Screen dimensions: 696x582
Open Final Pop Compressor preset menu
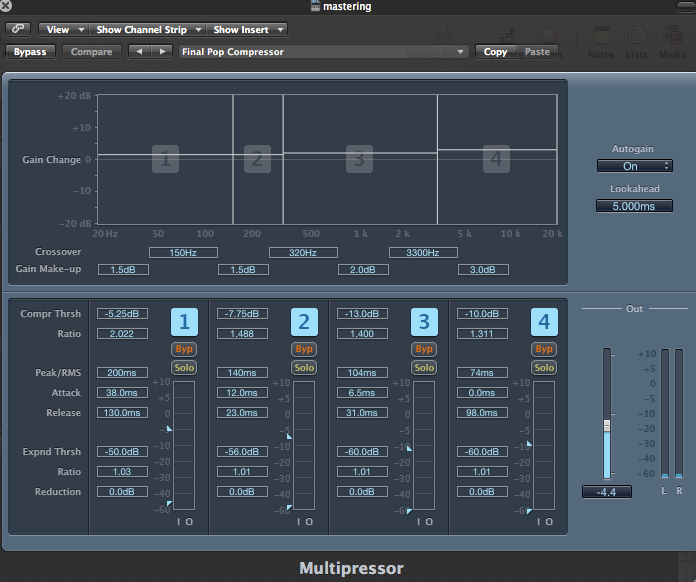pyautogui.click(x=323, y=51)
